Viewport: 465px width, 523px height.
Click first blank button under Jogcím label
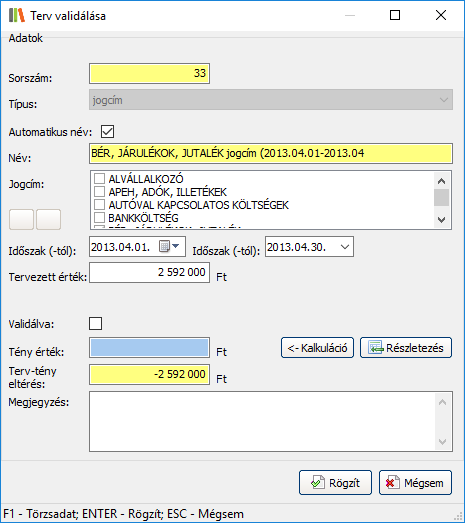[x=21, y=219]
